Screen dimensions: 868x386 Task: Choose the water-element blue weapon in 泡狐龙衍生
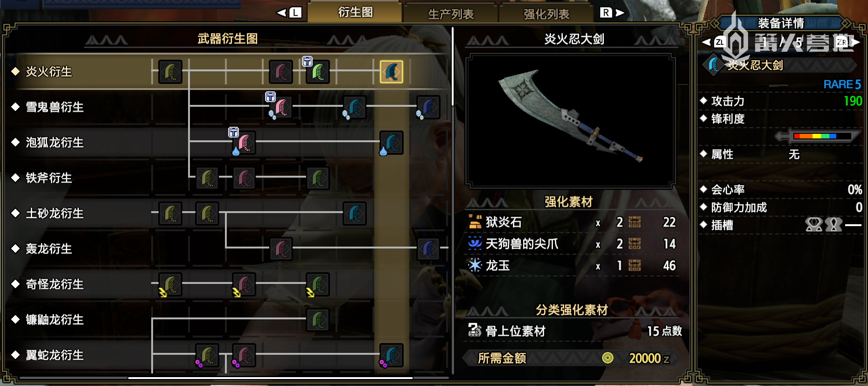click(391, 143)
